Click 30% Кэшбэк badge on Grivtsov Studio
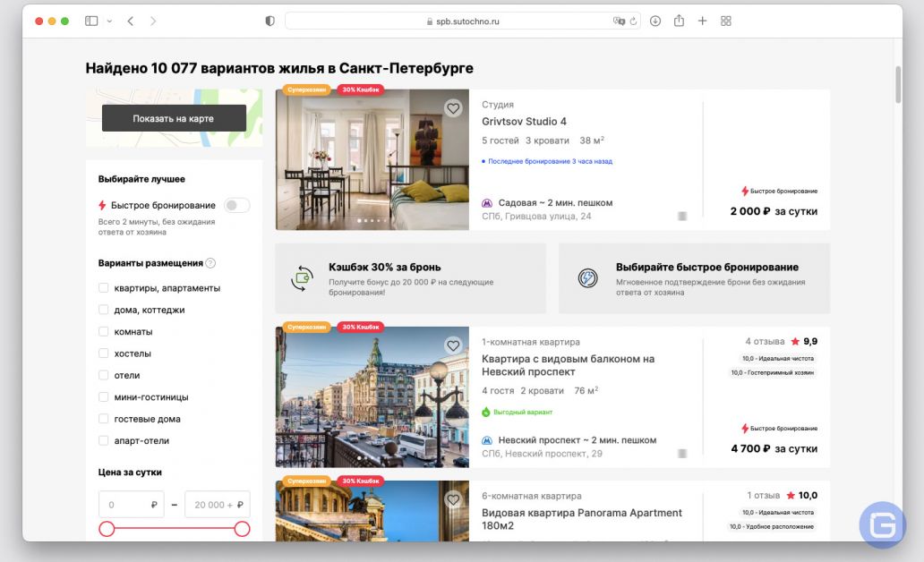The height and width of the screenshot is (562, 924). [361, 89]
